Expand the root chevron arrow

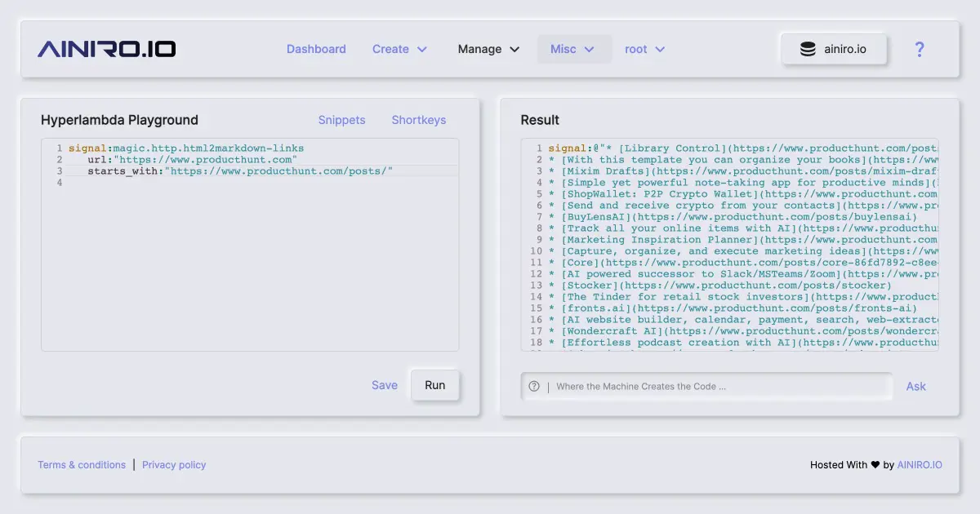[660, 49]
